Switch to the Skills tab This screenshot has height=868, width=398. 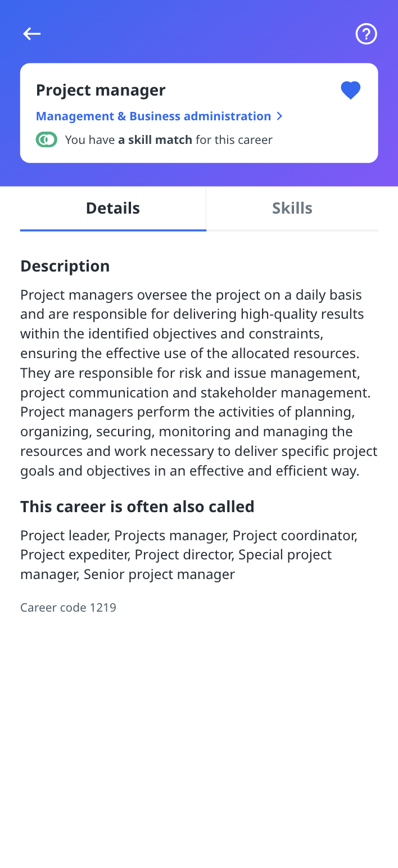[x=292, y=208]
